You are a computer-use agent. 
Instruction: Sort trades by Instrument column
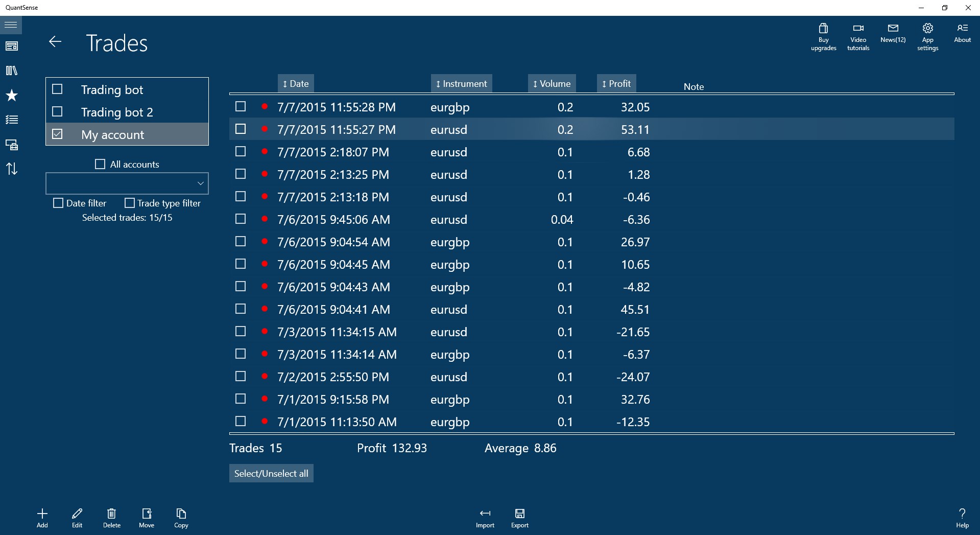(461, 83)
